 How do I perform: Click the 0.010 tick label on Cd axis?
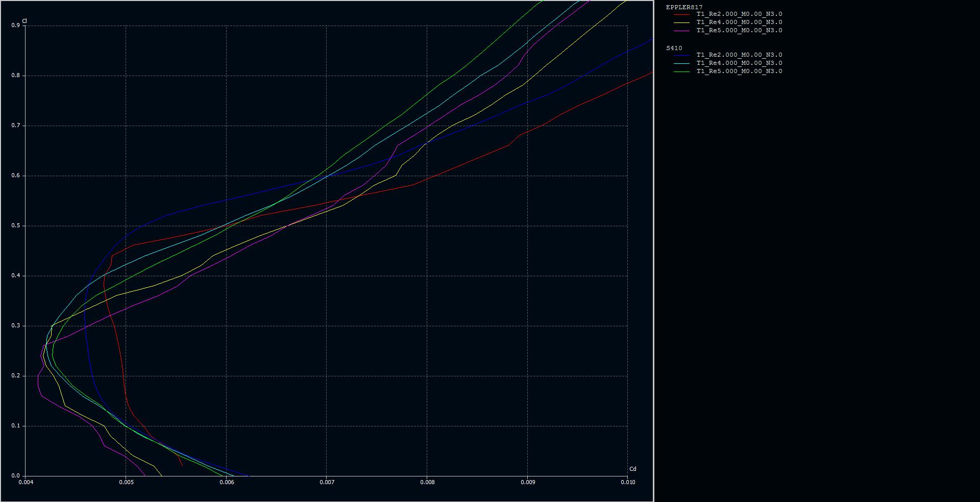[x=627, y=482]
